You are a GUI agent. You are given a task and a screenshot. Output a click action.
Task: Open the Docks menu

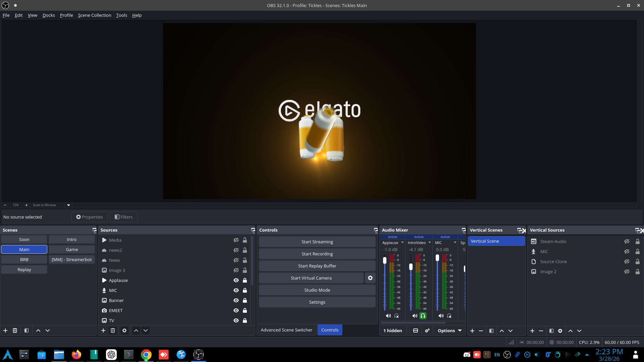coord(49,15)
